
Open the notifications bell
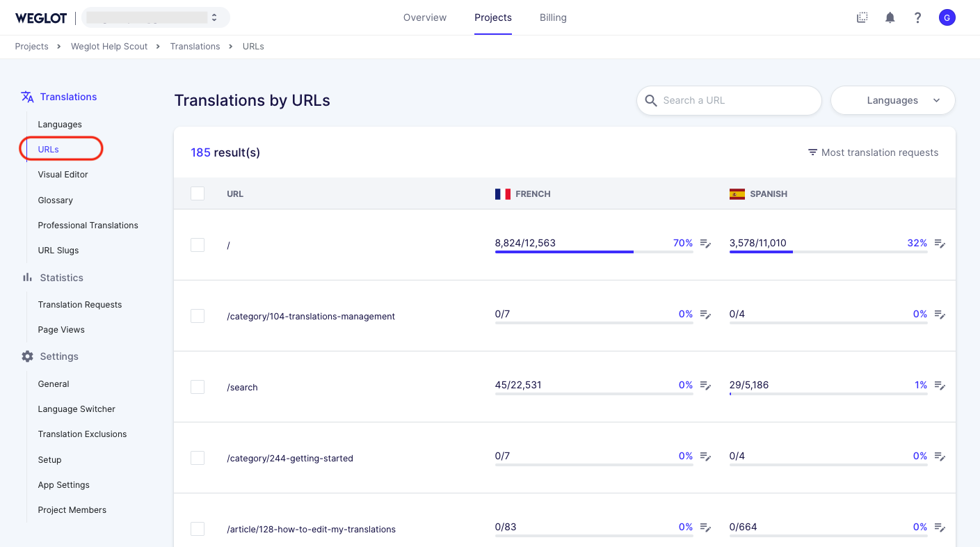pos(890,17)
